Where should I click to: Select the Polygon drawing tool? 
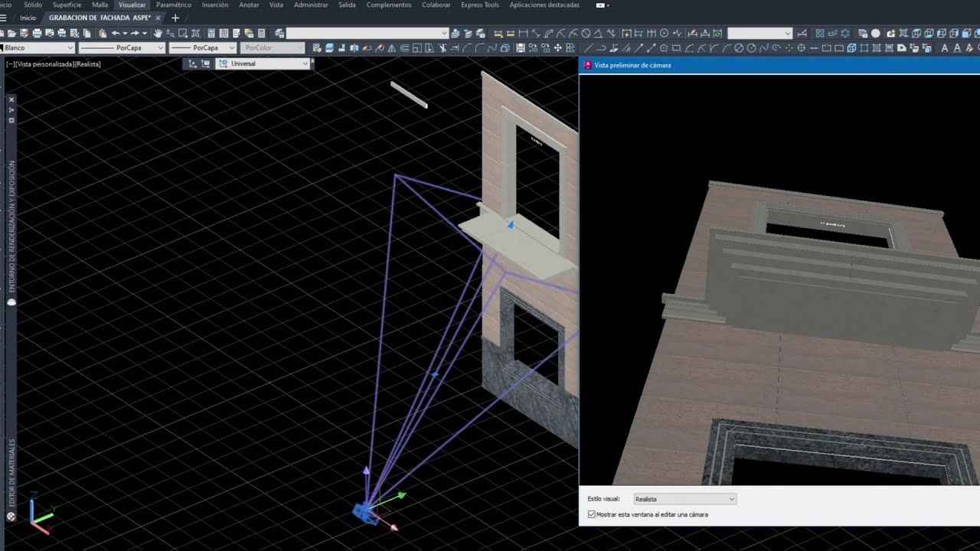point(664,48)
